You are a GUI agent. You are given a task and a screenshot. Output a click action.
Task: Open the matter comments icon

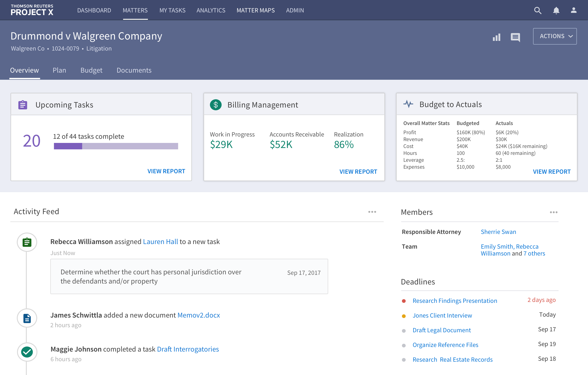tap(515, 37)
